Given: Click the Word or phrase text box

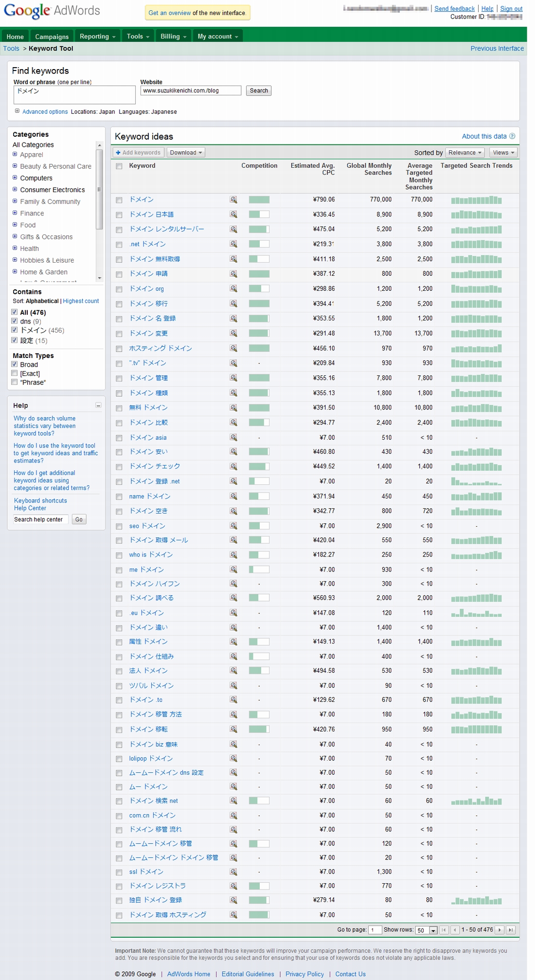Looking at the screenshot, I should pyautogui.click(x=74, y=95).
